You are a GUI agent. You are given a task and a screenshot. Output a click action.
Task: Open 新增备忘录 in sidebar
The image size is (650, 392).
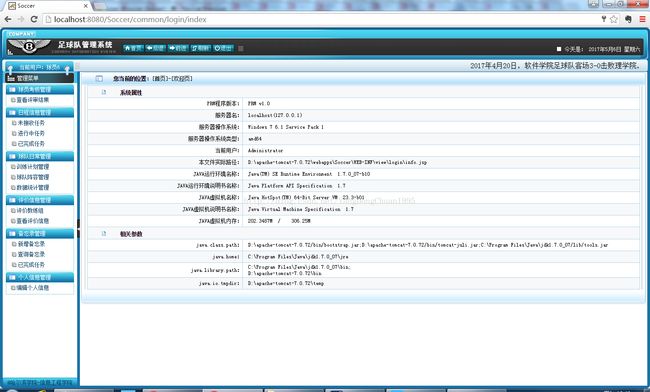tap(31, 244)
